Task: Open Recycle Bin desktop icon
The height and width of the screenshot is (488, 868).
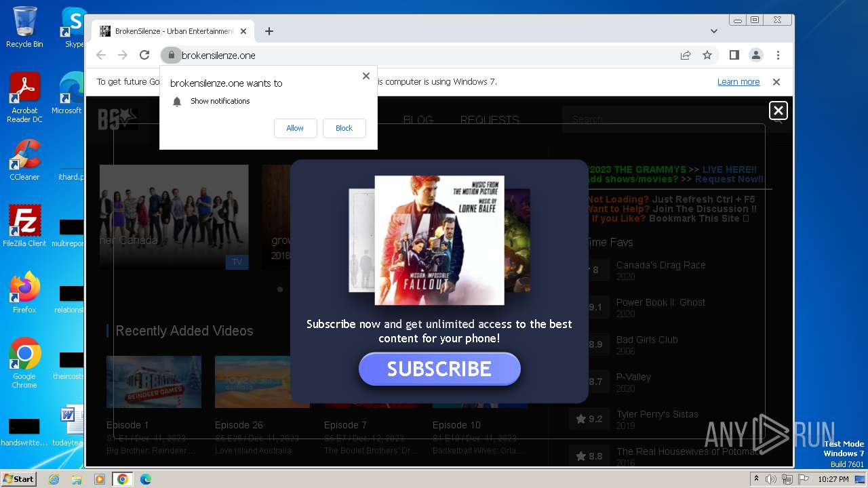Action: pyautogui.click(x=24, y=28)
